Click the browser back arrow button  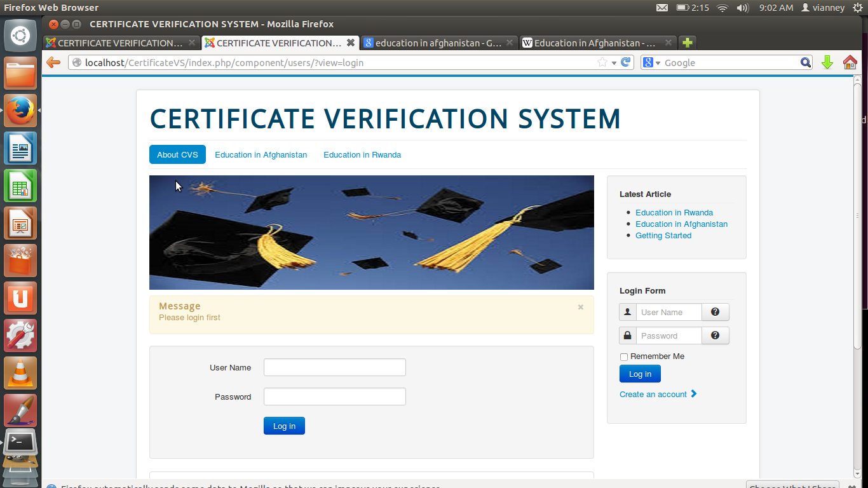53,62
